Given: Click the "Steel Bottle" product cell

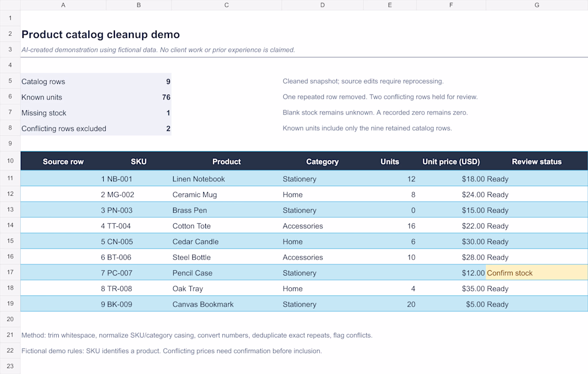Looking at the screenshot, I should [227, 257].
